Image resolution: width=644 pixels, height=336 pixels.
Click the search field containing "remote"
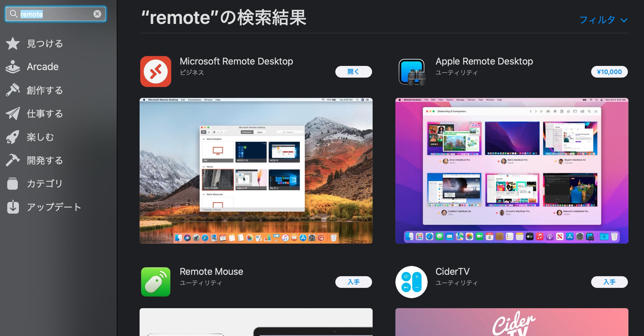(x=56, y=14)
